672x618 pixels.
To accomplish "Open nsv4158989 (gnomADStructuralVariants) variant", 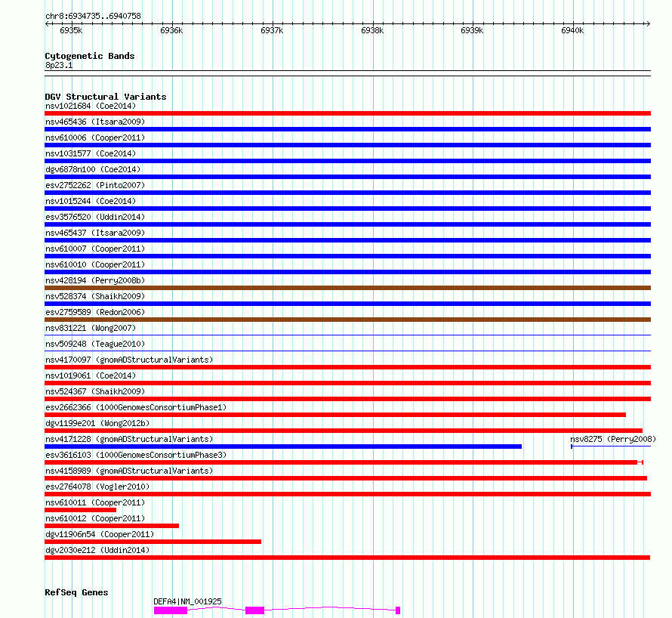I will 345,478.
